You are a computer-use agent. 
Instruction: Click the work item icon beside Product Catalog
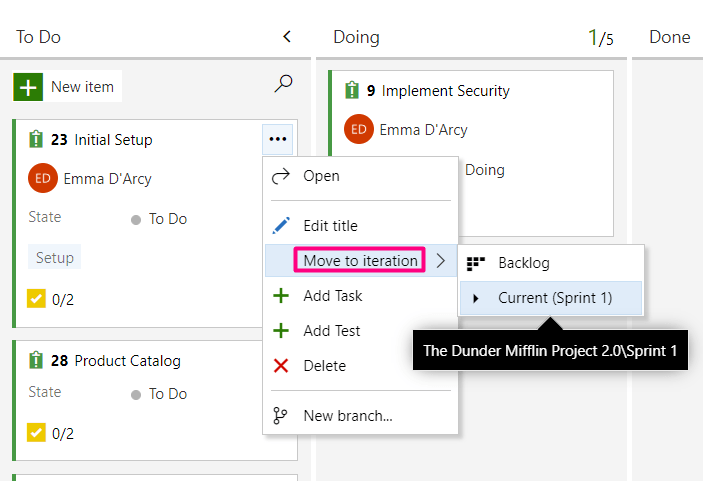35,361
